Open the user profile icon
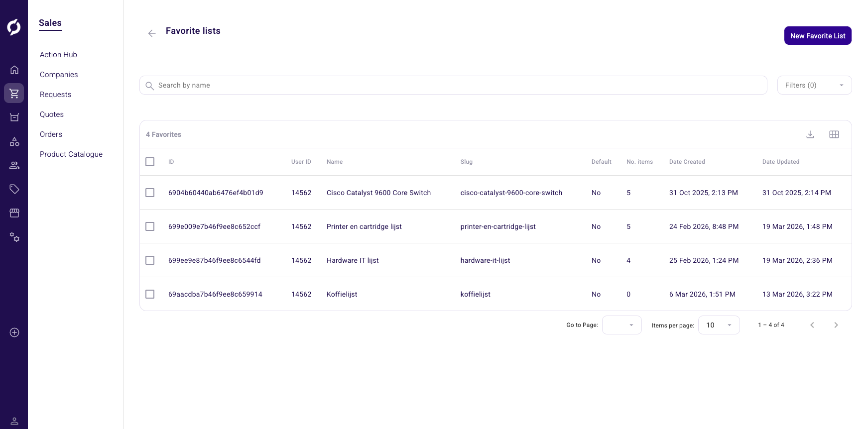This screenshot has height=429, width=868. tap(14, 421)
